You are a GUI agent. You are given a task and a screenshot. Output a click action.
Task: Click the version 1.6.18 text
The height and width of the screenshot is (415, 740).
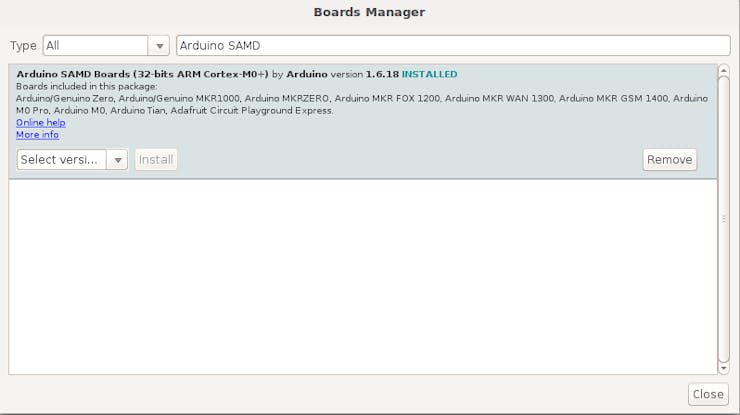[x=365, y=74]
